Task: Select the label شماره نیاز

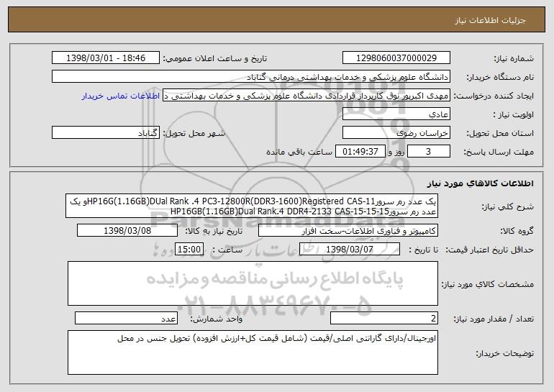Action: [514, 58]
